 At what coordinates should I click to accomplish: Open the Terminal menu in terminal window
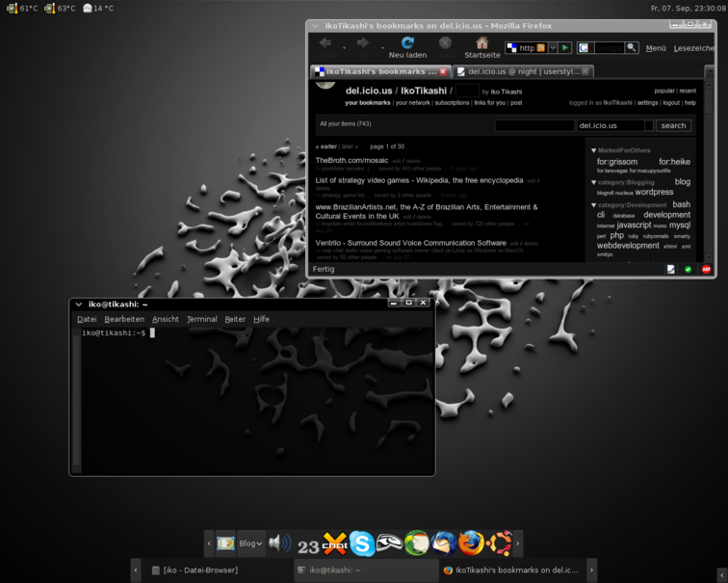pos(201,319)
